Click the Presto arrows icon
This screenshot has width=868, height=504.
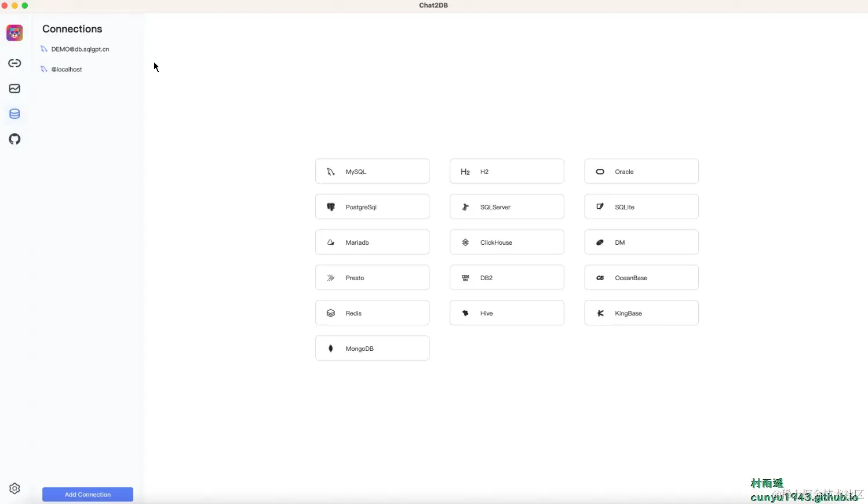[x=331, y=278]
